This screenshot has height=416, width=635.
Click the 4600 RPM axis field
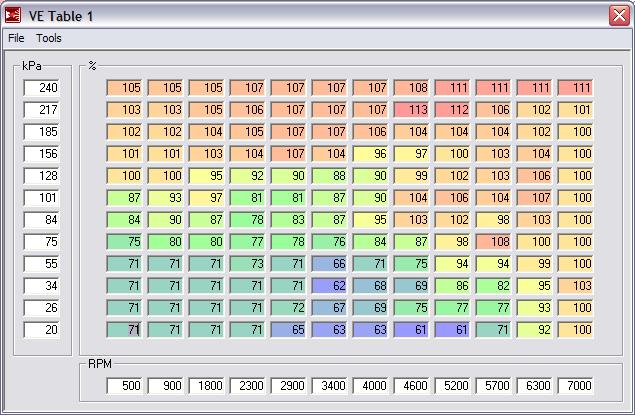(x=411, y=386)
